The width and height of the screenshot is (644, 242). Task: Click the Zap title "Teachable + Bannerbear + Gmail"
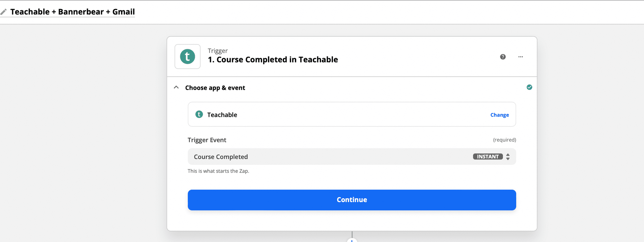pyautogui.click(x=72, y=12)
